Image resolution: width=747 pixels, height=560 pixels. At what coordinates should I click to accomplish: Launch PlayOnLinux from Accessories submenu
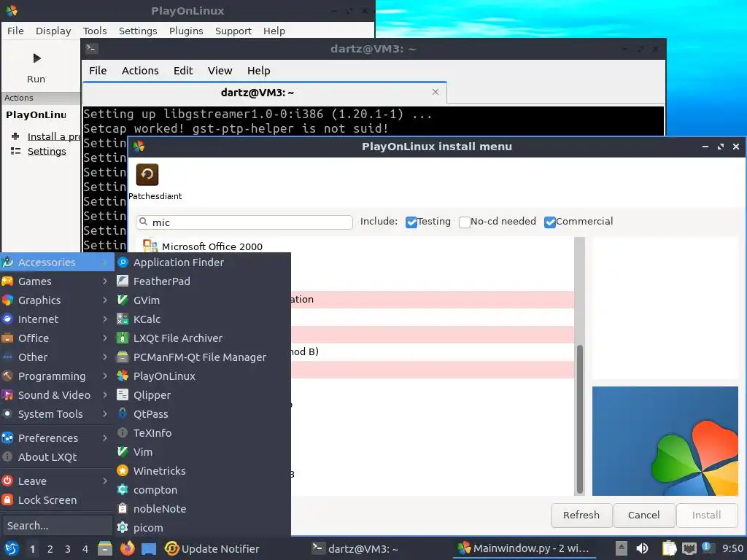[x=203, y=376]
